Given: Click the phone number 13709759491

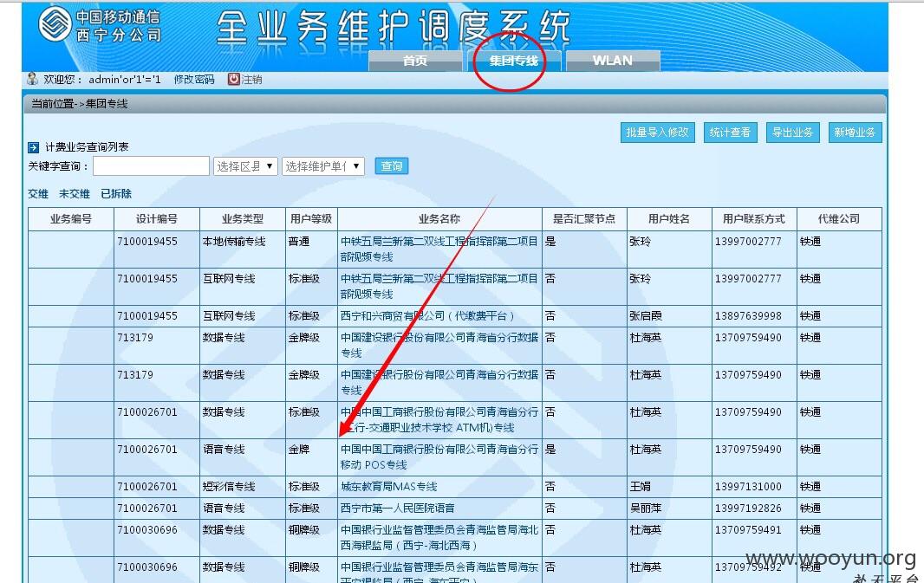Looking at the screenshot, I should 748,530.
